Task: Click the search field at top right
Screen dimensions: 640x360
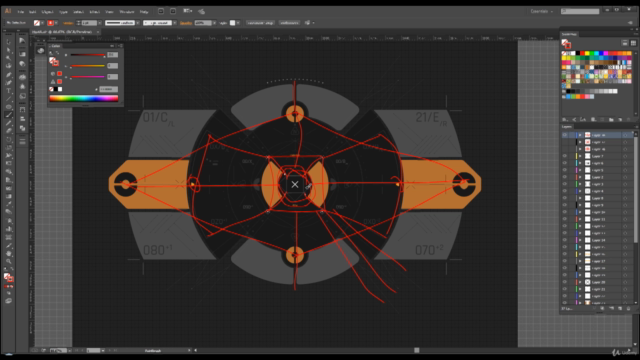Action: click(580, 11)
